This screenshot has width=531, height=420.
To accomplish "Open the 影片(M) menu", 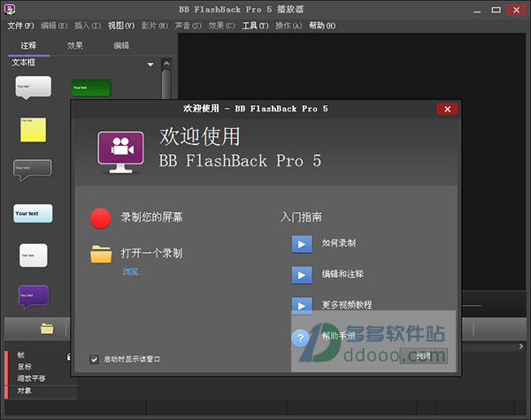I will click(x=155, y=26).
